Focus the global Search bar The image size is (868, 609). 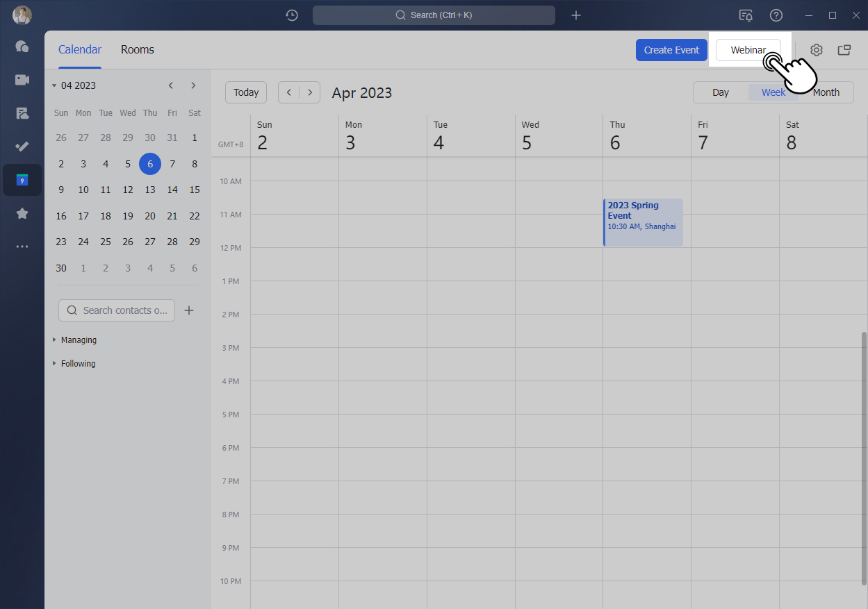point(434,15)
